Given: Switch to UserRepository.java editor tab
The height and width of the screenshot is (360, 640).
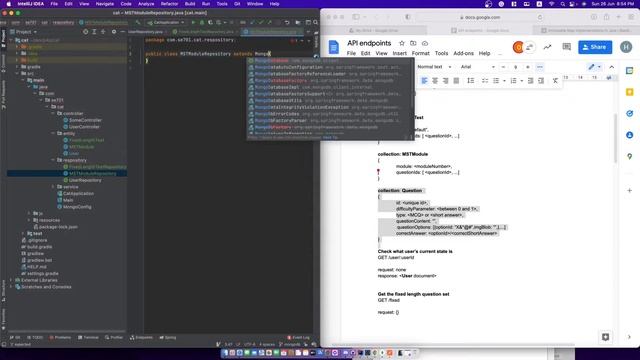Looking at the screenshot, I should click(145, 32).
